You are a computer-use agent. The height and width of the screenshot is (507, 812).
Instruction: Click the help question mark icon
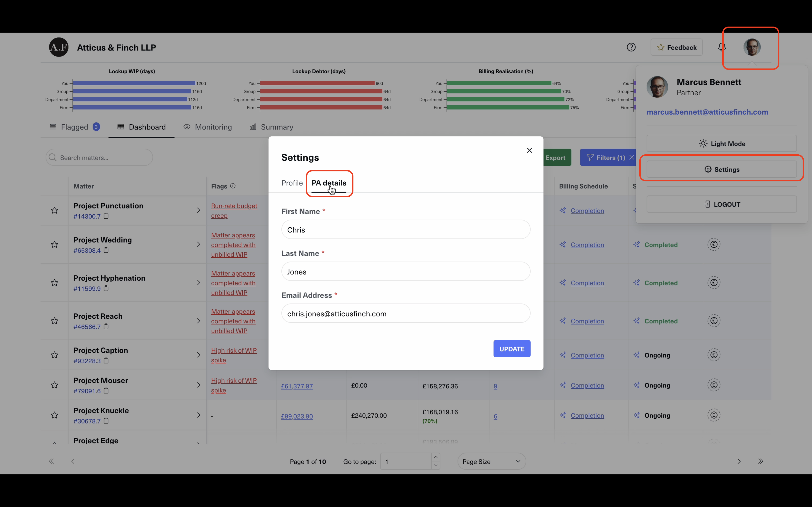(x=631, y=47)
